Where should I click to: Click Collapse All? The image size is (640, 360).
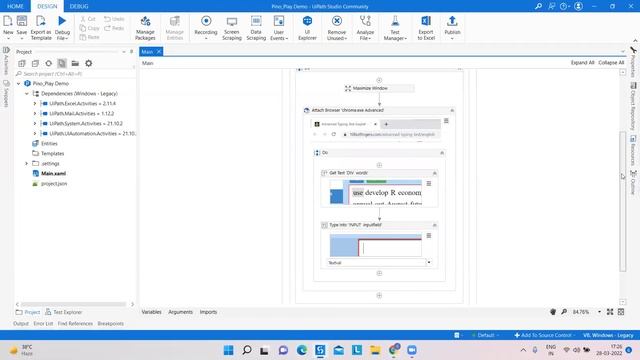(611, 62)
